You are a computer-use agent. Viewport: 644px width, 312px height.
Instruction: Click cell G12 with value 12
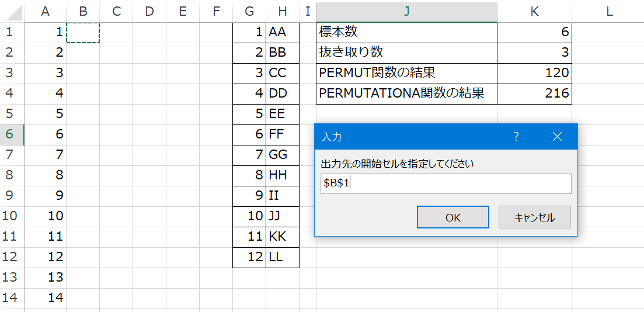coord(249,257)
